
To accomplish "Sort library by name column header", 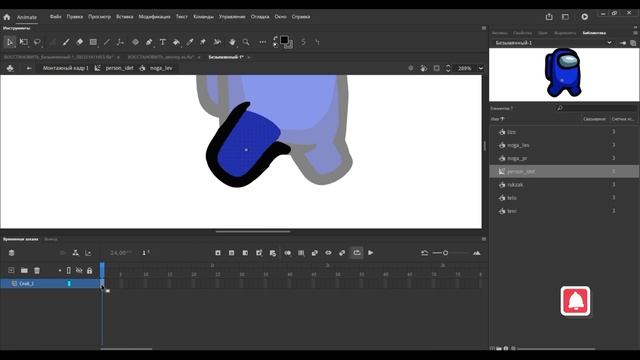I will click(498, 119).
